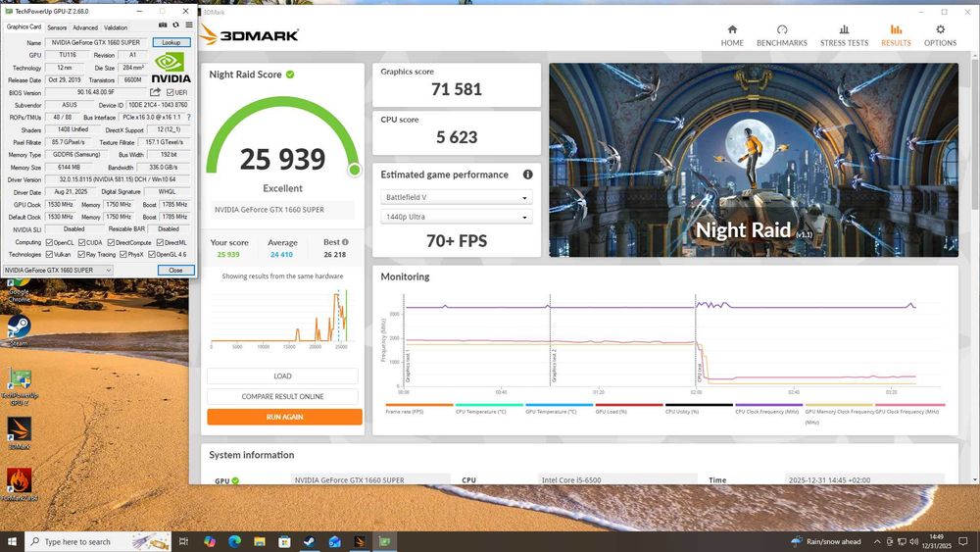This screenshot has height=552, width=980.
Task: Toggle CUDA checkbox in GPU-Z
Action: coord(81,242)
